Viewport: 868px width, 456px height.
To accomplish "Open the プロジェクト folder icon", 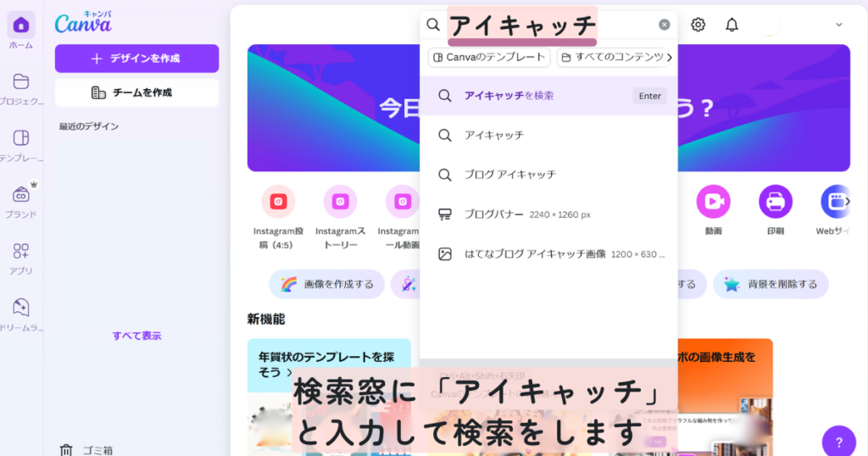I will click(21, 81).
